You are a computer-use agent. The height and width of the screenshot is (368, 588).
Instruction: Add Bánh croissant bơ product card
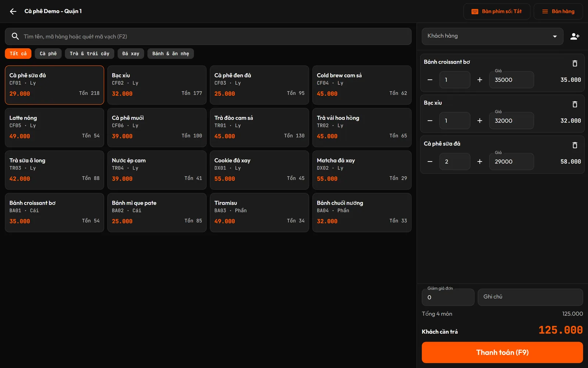(54, 213)
